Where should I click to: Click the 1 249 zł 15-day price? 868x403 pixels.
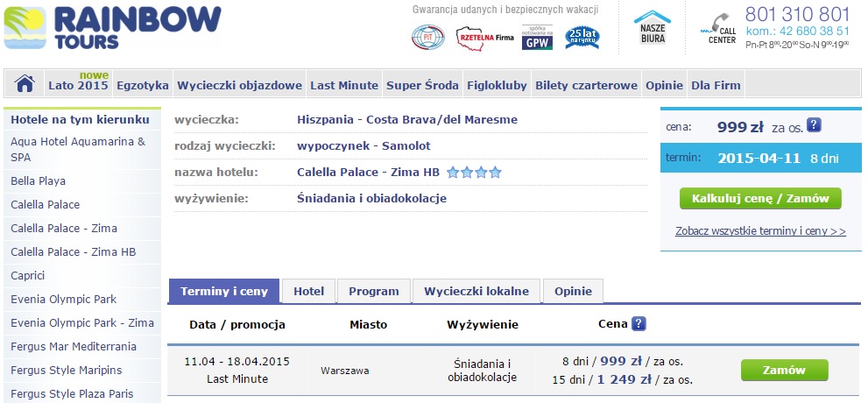[x=624, y=379]
